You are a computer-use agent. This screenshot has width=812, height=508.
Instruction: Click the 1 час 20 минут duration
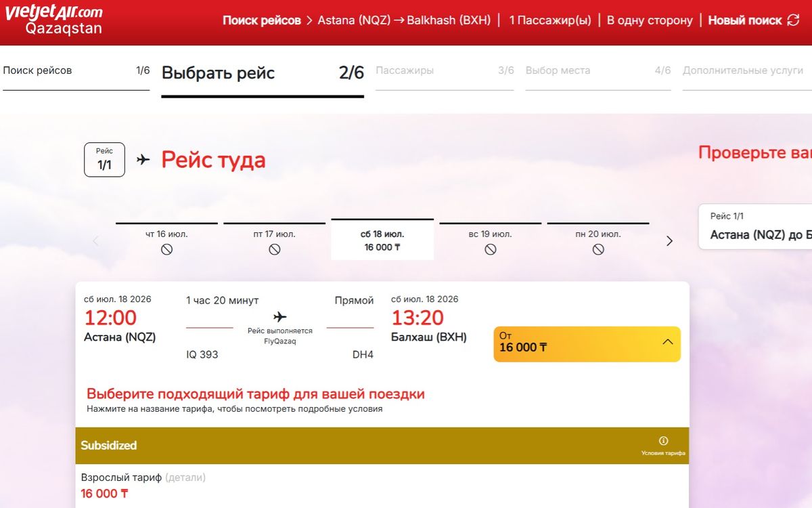click(x=223, y=300)
